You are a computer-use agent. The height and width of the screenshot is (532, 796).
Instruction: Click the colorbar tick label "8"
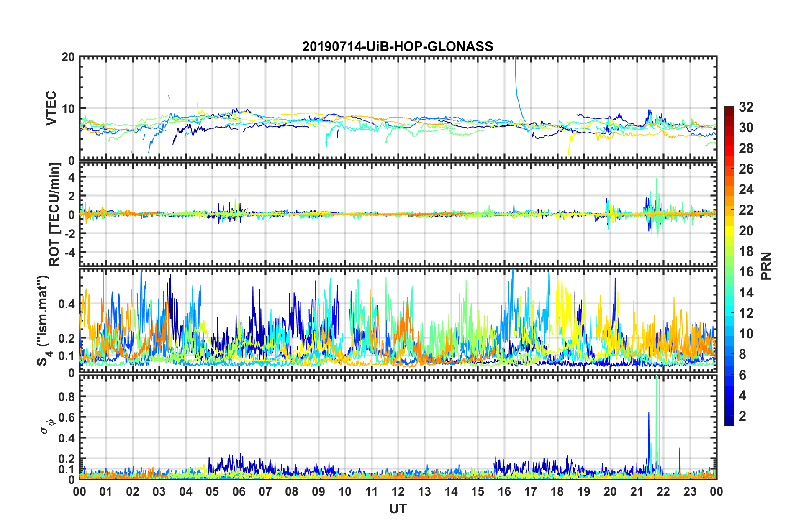[x=742, y=354]
